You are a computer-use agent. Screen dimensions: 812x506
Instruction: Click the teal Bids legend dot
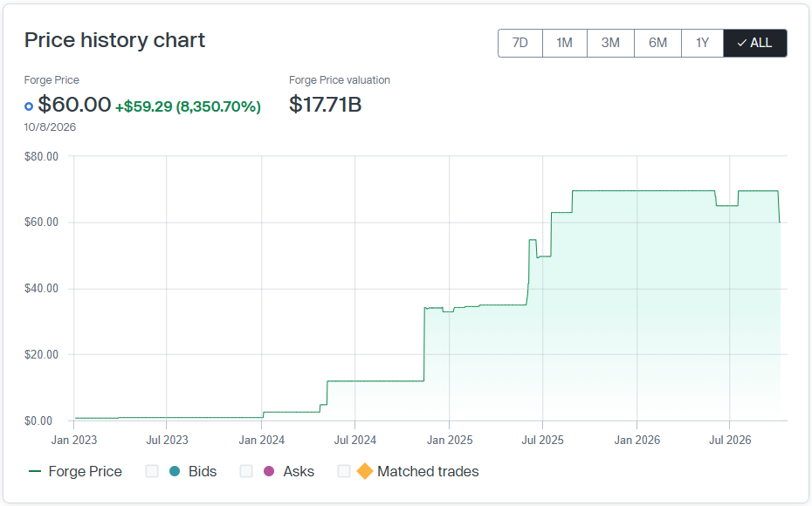[175, 471]
